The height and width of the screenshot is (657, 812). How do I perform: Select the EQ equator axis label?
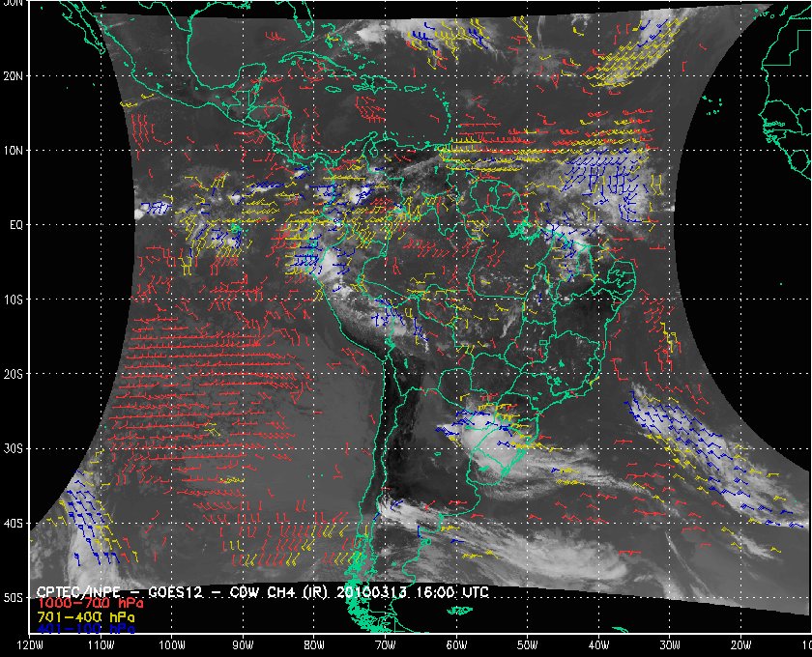(16, 225)
